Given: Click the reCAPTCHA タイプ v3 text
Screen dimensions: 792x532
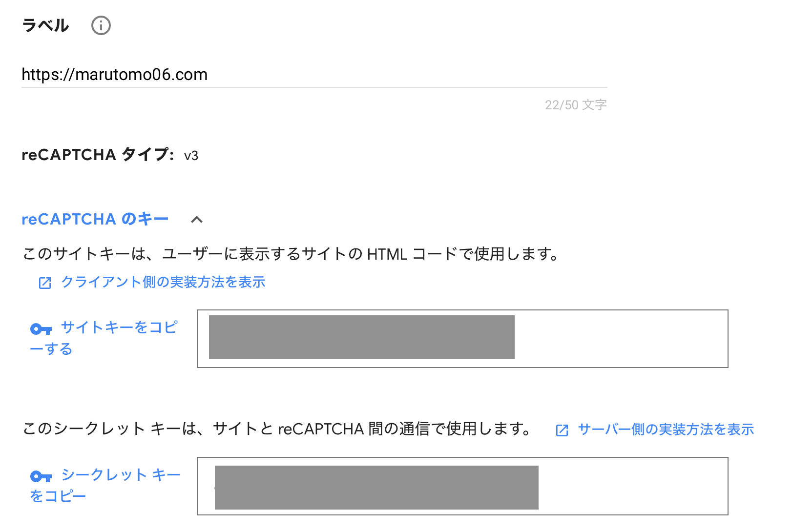Looking at the screenshot, I should pyautogui.click(x=110, y=155).
